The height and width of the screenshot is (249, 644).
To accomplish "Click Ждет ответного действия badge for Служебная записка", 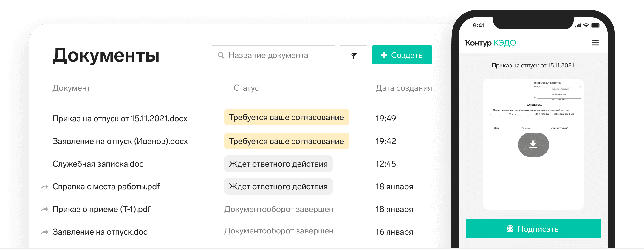I will [x=278, y=164].
